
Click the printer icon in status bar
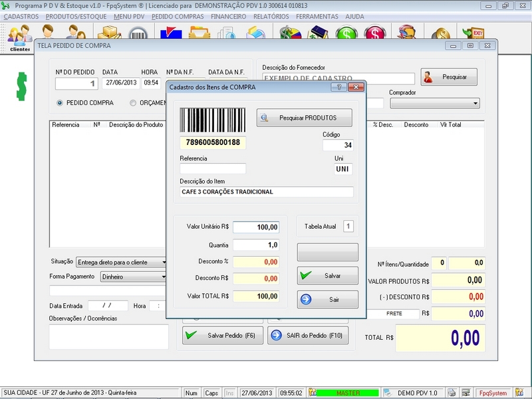pyautogui.click(x=452, y=393)
